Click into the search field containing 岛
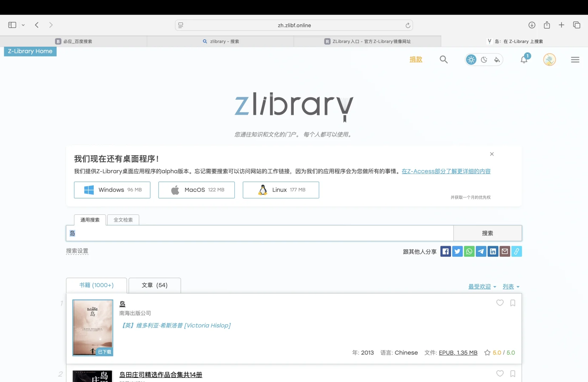Image resolution: width=588 pixels, height=382 pixels. pos(260,233)
